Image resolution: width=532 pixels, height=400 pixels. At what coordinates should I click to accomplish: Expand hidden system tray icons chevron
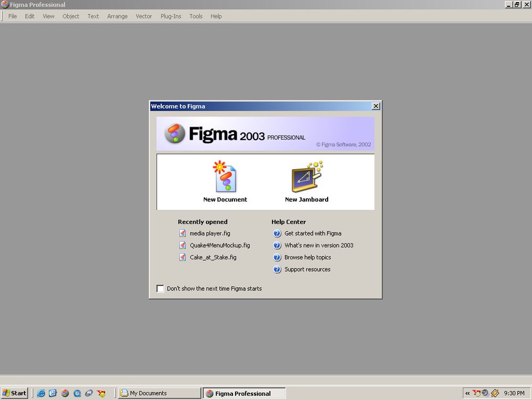468,393
